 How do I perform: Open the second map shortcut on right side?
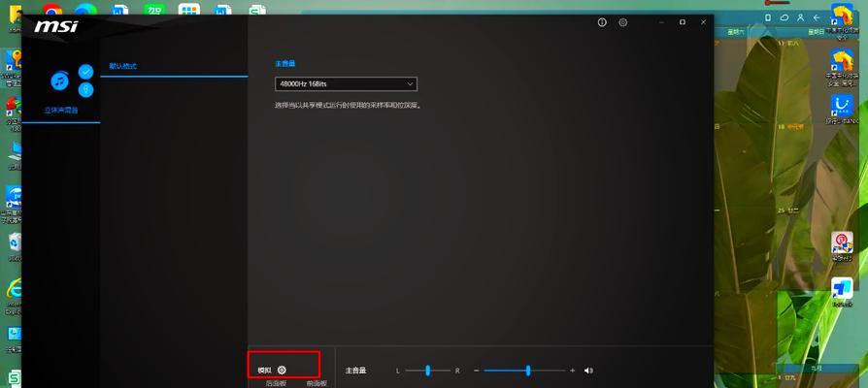(842, 60)
